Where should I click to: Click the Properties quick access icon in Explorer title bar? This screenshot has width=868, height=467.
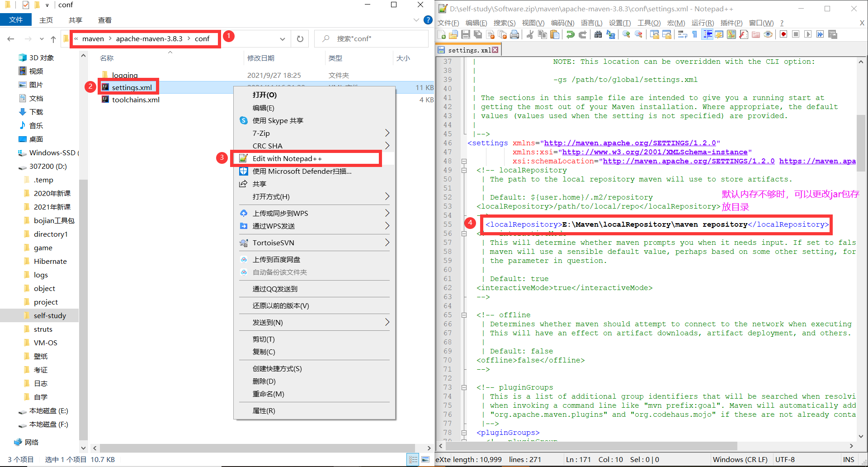pos(26,5)
